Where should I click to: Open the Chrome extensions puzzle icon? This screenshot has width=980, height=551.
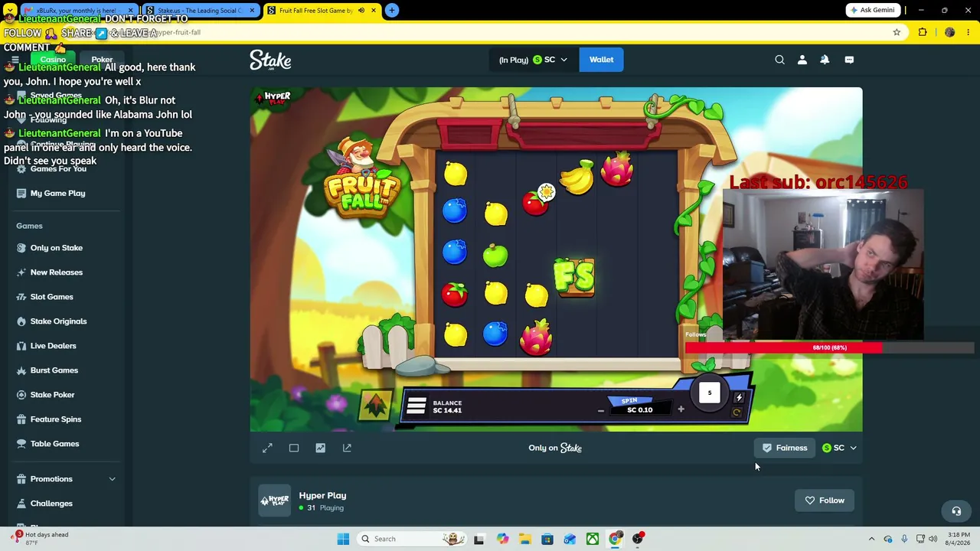pos(923,32)
